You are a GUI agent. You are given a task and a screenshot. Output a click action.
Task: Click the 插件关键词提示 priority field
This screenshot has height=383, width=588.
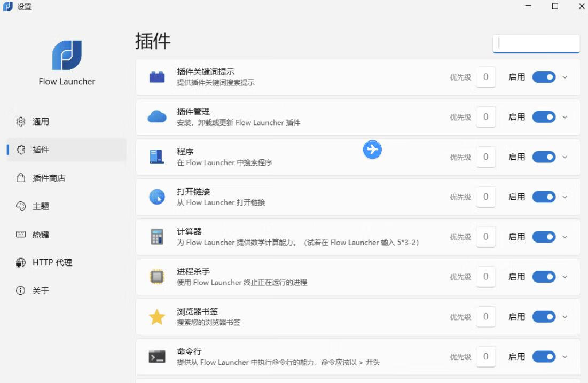click(485, 77)
